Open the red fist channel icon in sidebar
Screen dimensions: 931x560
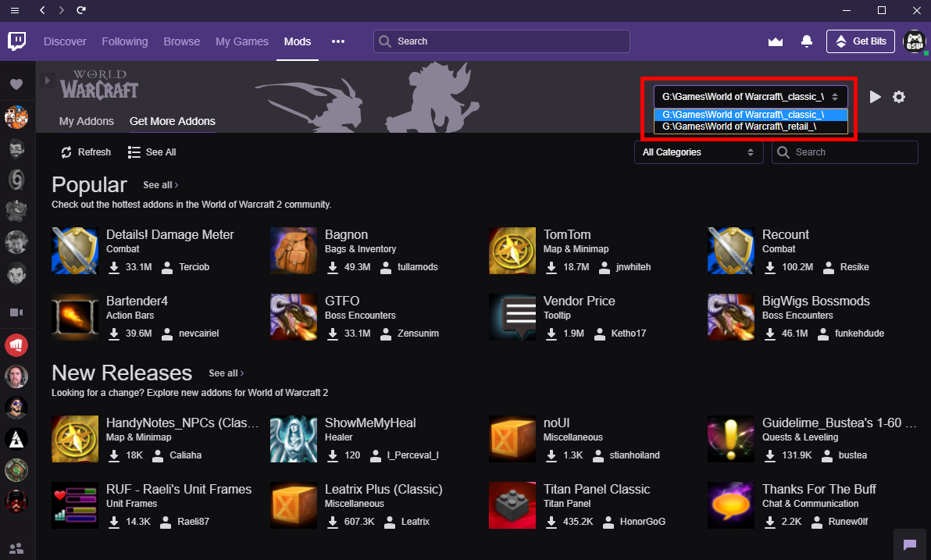(16, 346)
